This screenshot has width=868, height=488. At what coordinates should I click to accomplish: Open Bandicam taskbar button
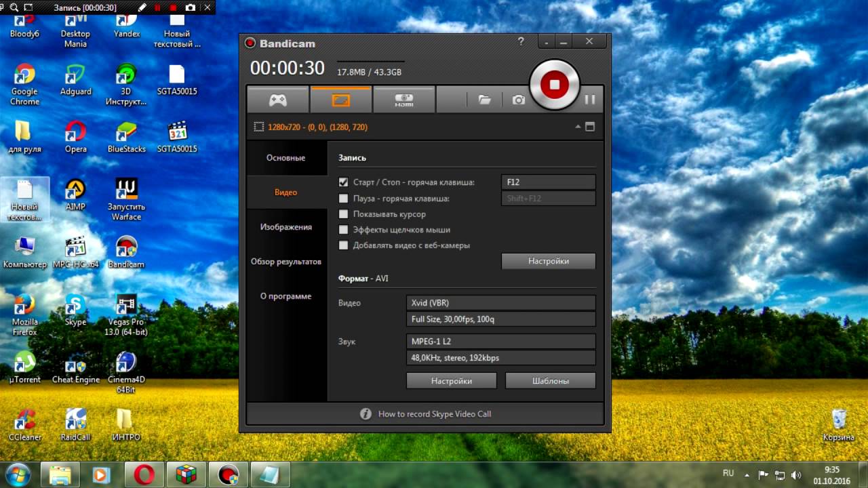[228, 474]
